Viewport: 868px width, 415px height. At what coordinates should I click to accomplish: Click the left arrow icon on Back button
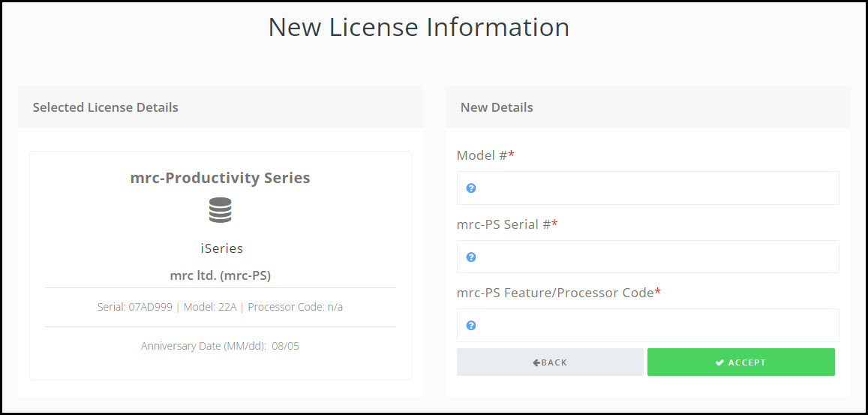click(536, 362)
